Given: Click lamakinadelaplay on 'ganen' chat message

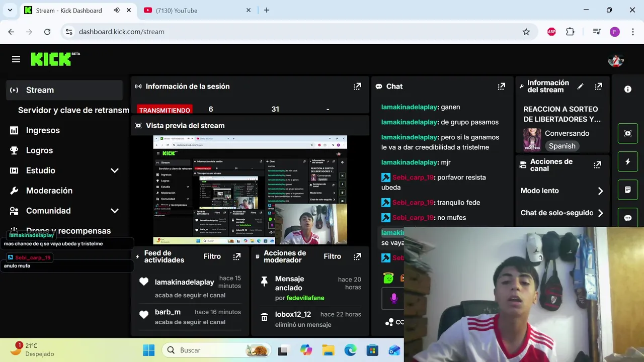Looking at the screenshot, I should (409, 107).
